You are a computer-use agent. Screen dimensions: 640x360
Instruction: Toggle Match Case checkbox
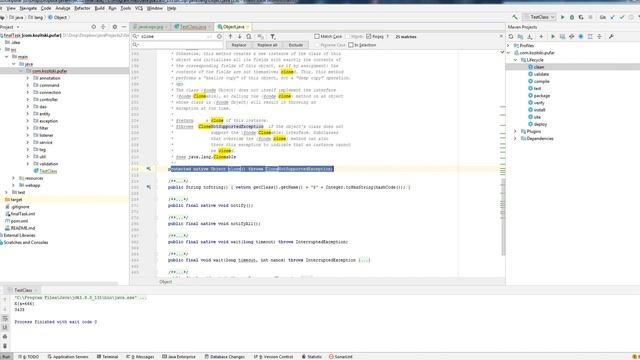coord(317,36)
